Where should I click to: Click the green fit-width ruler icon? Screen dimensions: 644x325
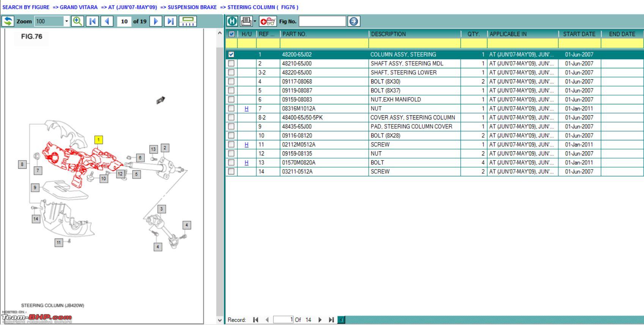point(188,21)
